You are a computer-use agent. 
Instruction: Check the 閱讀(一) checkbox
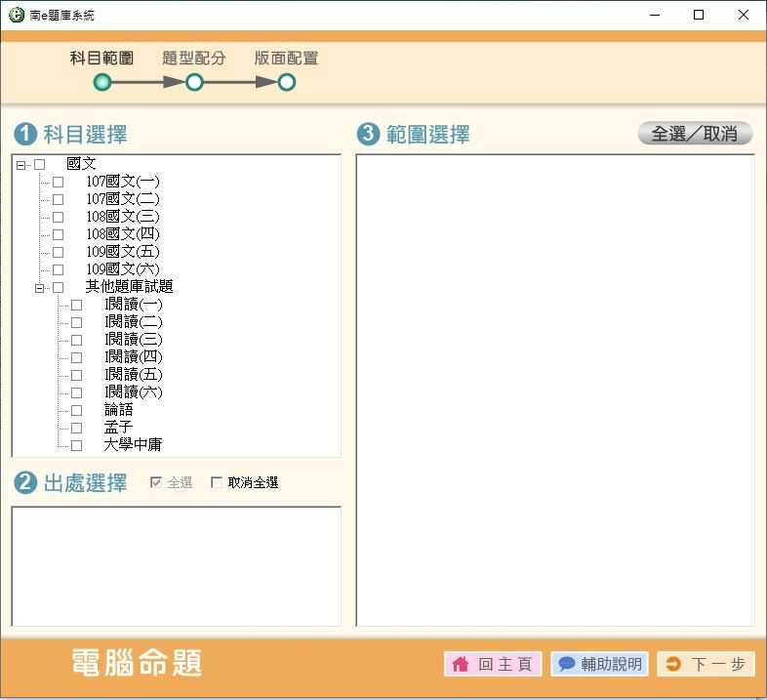(77, 305)
